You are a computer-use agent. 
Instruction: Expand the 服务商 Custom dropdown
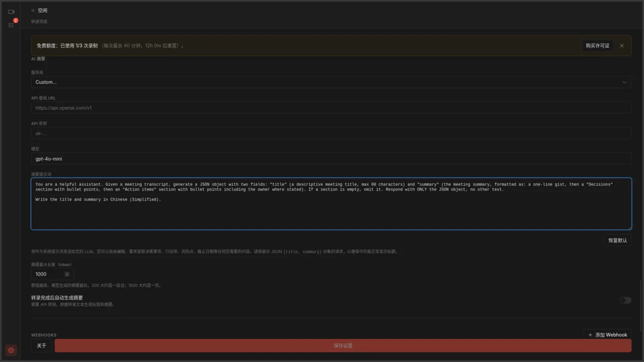pyautogui.click(x=331, y=82)
